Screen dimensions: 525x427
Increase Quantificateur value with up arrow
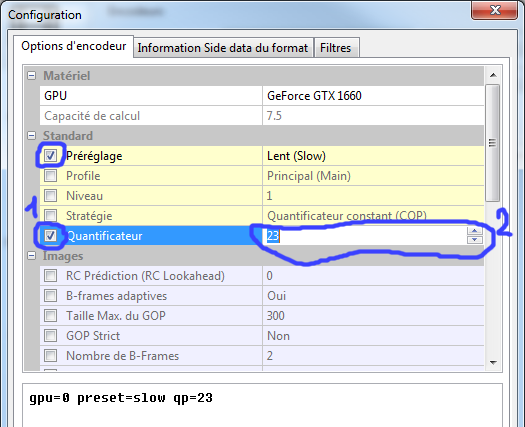coord(474,231)
